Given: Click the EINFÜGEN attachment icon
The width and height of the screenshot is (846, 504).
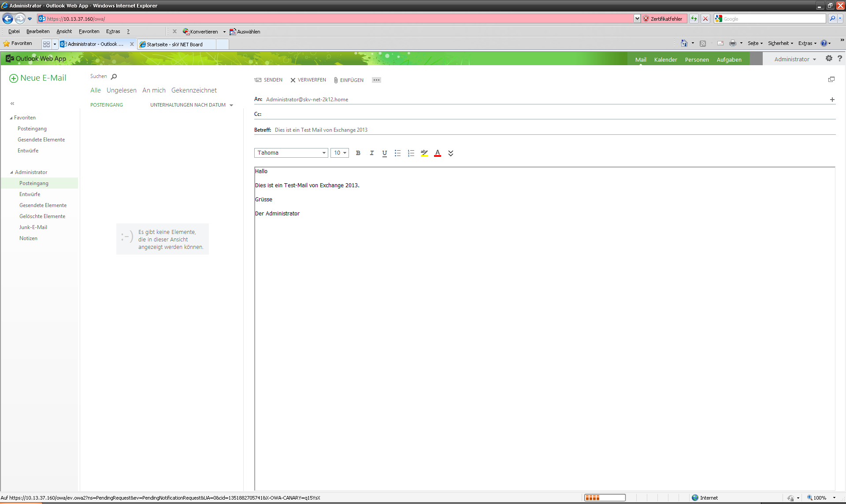Looking at the screenshot, I should pyautogui.click(x=336, y=80).
